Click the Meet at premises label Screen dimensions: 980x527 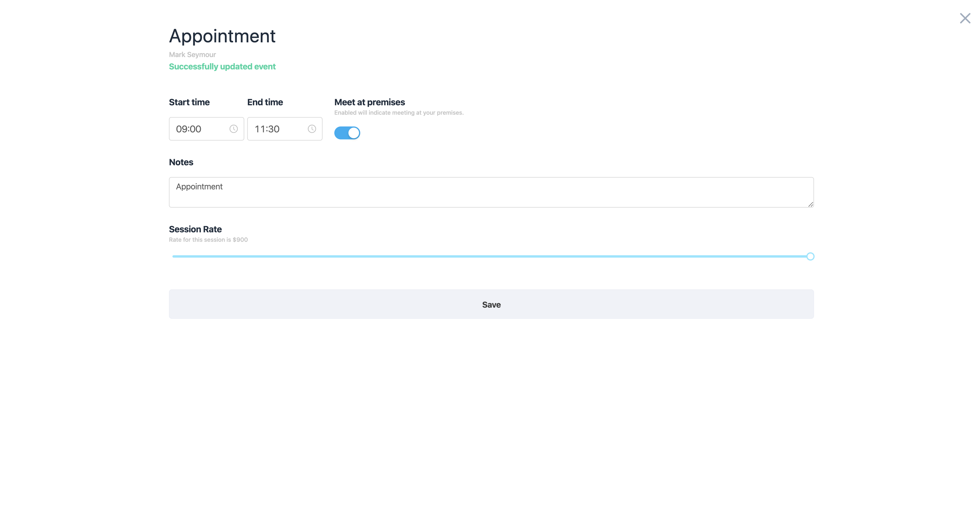(x=369, y=102)
